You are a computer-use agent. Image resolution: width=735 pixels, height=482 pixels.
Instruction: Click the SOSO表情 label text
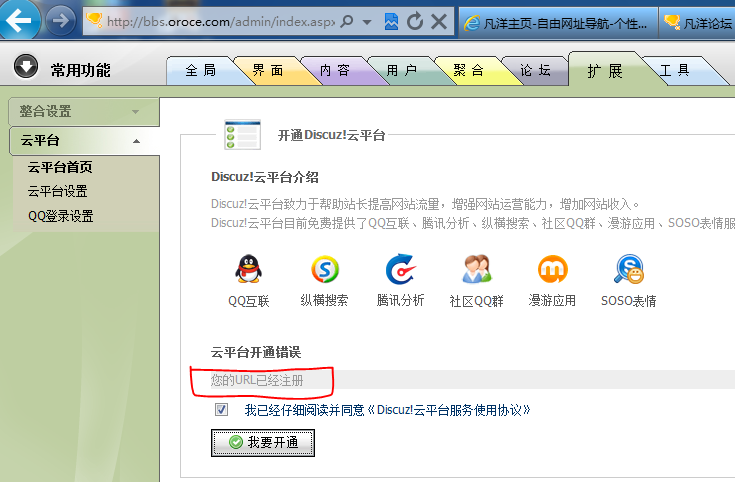[629, 301]
